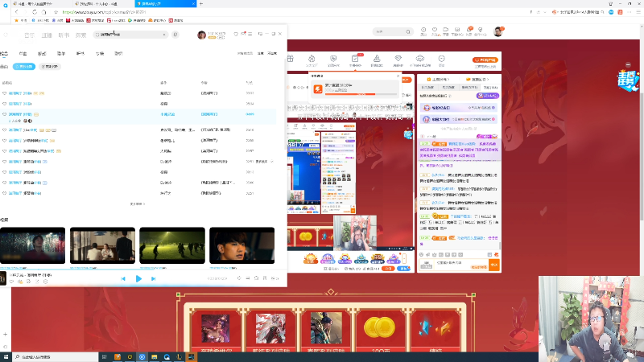Screen dimensions: 644x362
Task: Close the small task progress popup
Action: 398,76
